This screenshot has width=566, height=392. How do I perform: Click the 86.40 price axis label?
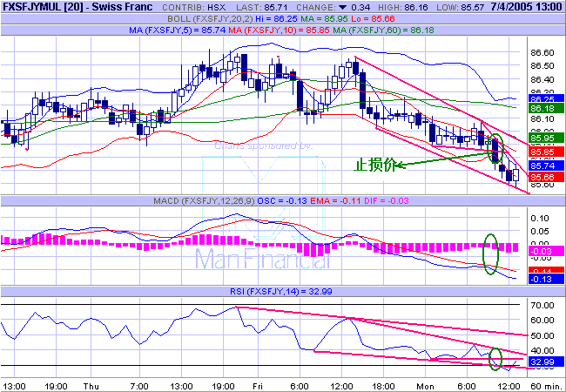pyautogui.click(x=542, y=80)
